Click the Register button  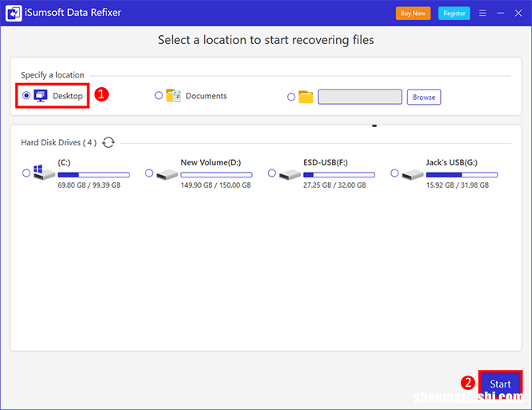(x=454, y=14)
